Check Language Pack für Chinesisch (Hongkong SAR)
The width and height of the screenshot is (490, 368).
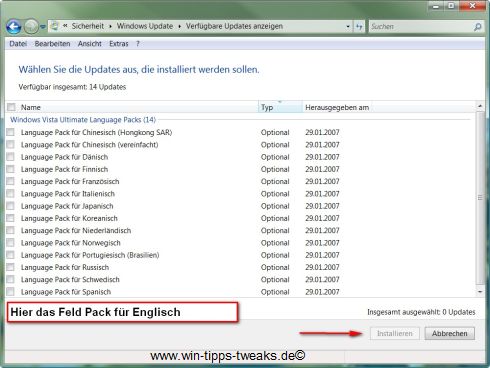(11, 132)
